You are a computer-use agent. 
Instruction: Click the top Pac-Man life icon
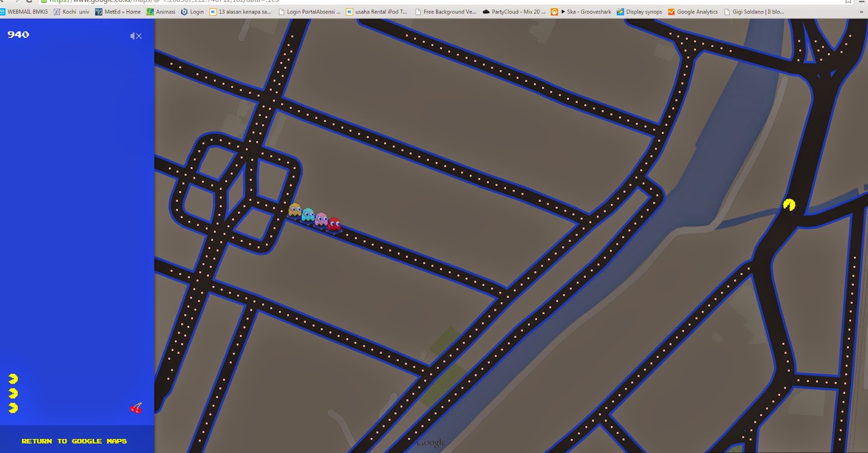13,379
